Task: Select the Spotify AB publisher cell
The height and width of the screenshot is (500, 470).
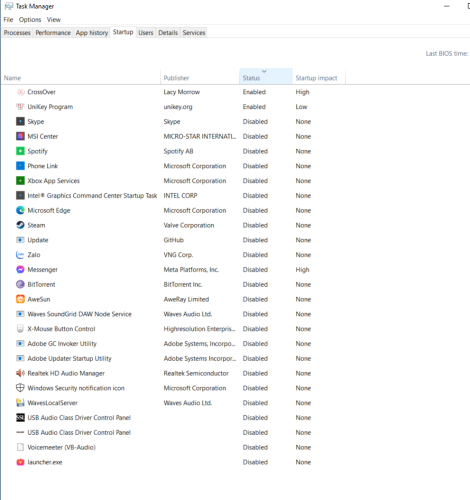Action: 178,151
